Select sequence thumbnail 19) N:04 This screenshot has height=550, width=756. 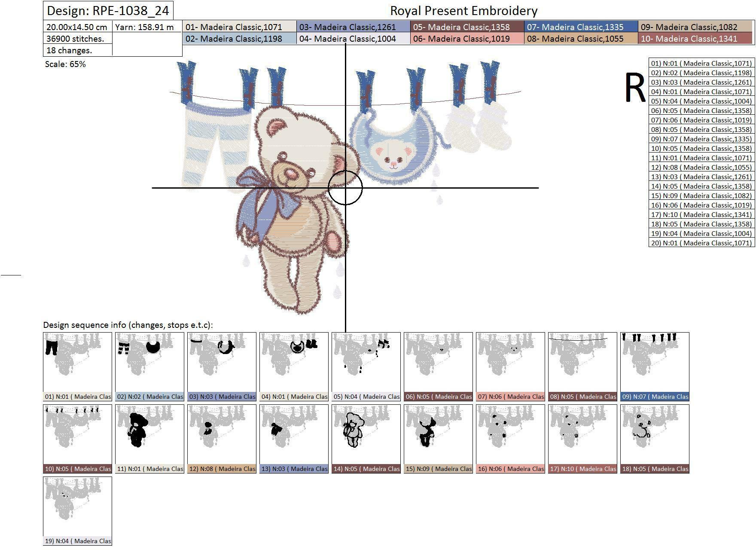pos(77,511)
